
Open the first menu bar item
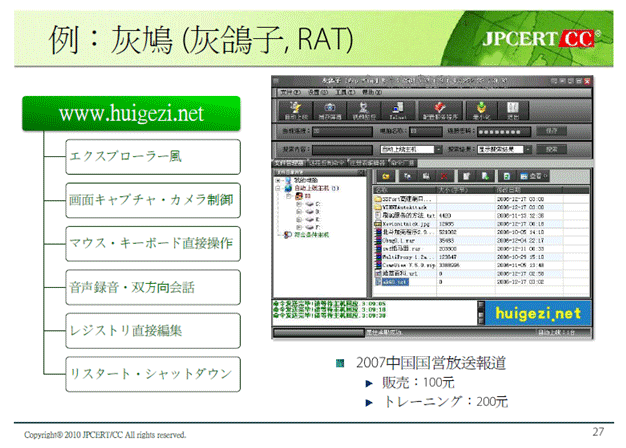point(290,92)
